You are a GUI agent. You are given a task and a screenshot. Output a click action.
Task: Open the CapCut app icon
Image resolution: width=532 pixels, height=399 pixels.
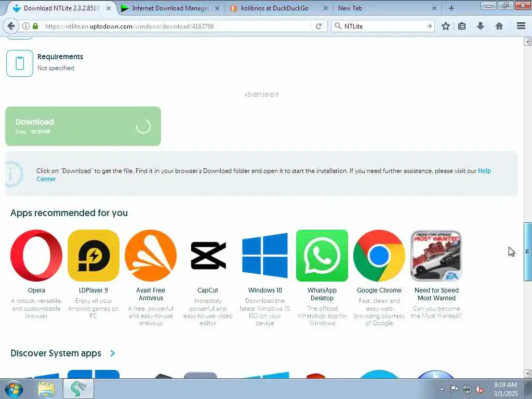point(208,256)
